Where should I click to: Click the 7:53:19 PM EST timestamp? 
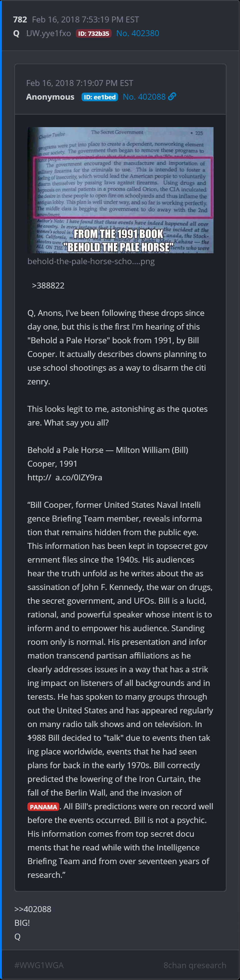[x=85, y=19]
